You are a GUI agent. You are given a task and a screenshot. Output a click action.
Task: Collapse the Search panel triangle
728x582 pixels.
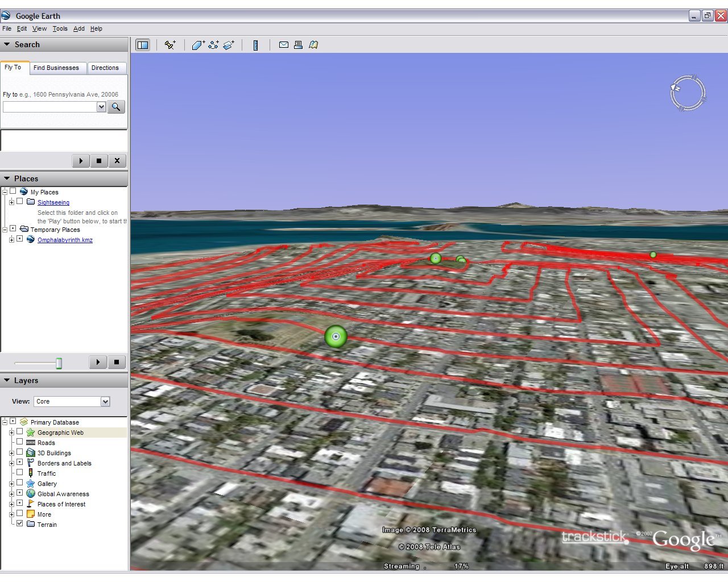pos(7,44)
